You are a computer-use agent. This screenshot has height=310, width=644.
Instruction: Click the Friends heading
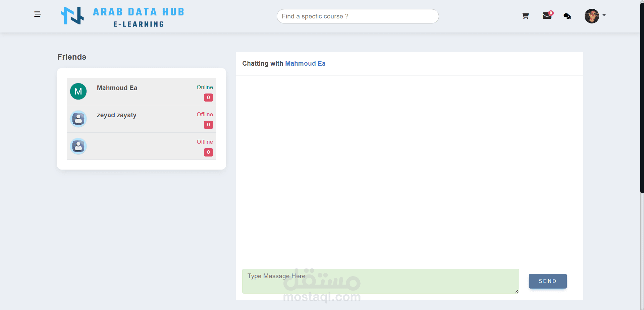pos(72,57)
